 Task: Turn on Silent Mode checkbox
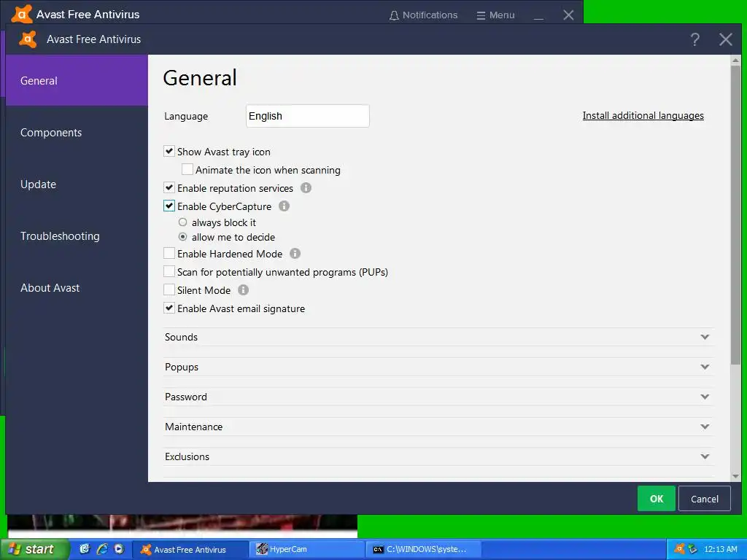pos(169,289)
